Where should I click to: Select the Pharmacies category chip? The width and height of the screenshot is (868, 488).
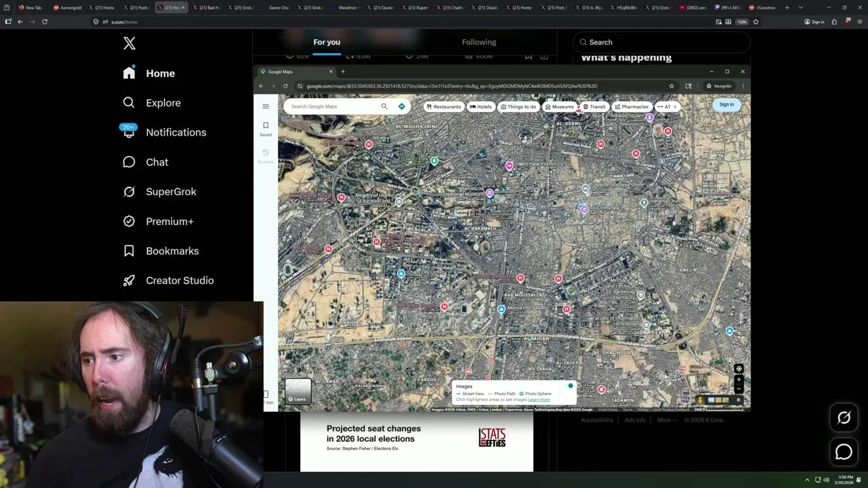pos(632,106)
